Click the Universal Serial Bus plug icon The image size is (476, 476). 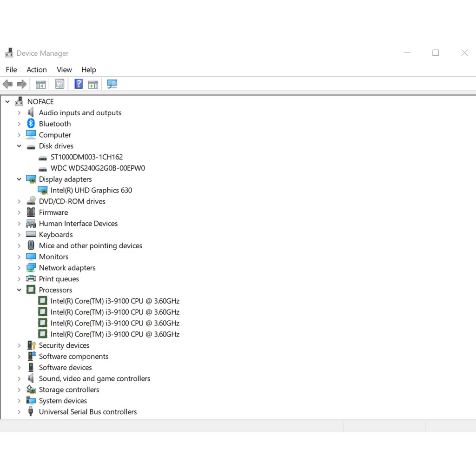31,412
